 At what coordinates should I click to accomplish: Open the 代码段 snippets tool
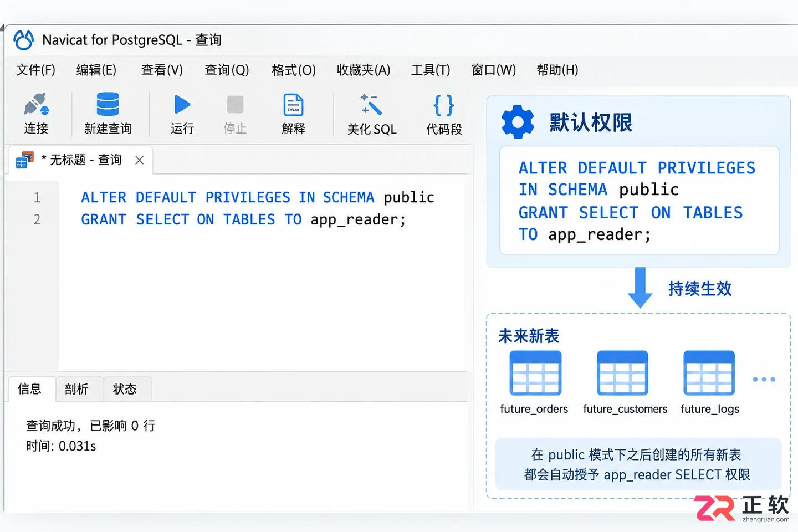point(444,114)
